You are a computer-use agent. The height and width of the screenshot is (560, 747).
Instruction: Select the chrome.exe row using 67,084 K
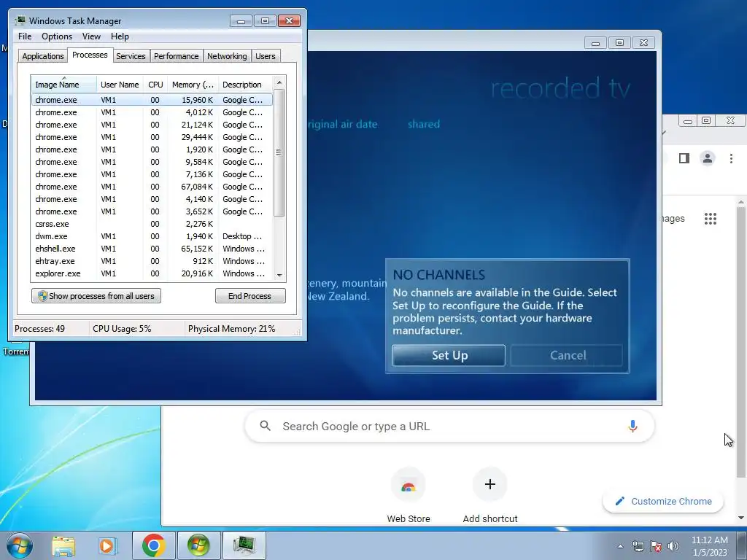pos(152,187)
